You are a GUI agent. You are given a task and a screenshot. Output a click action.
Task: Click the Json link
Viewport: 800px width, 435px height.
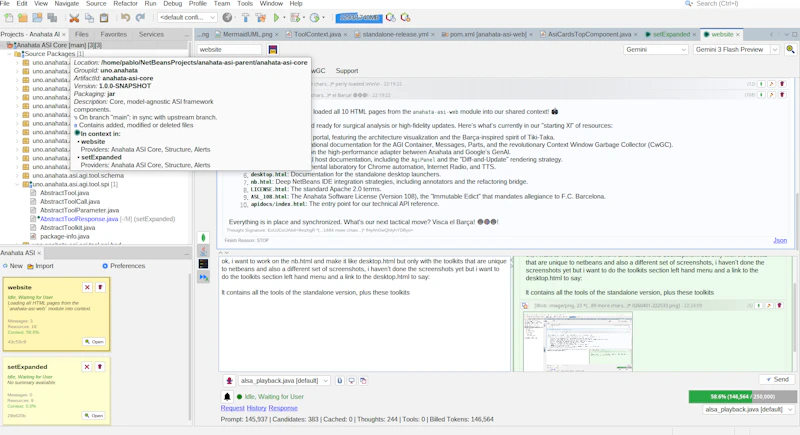(780, 240)
